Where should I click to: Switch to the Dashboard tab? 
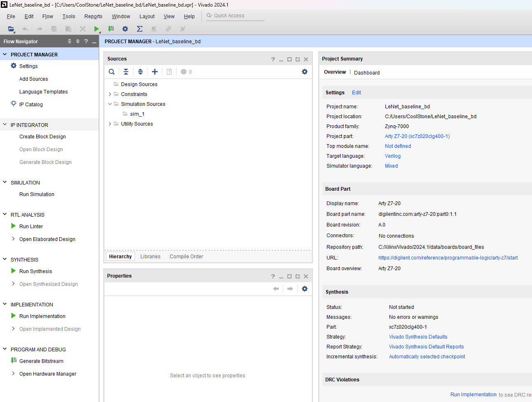pyautogui.click(x=367, y=73)
